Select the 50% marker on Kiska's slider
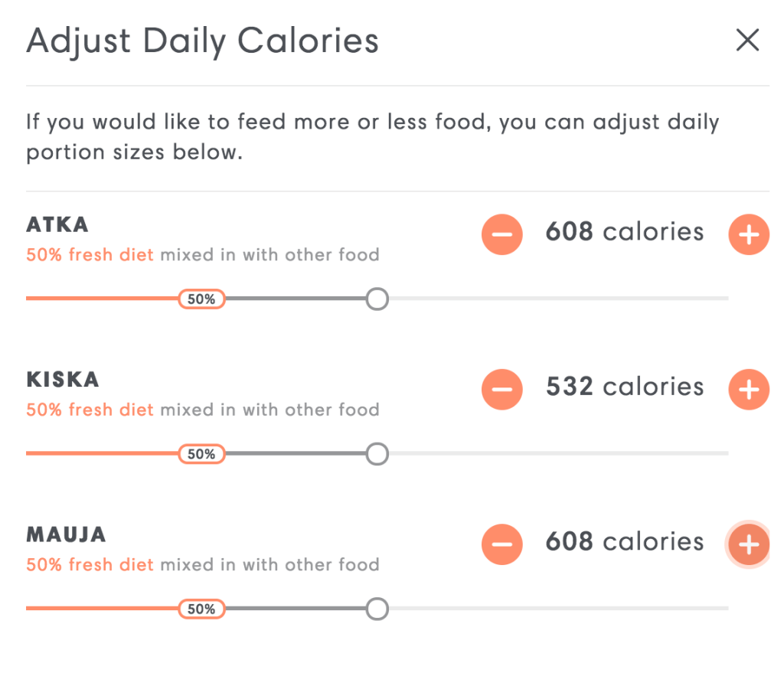This screenshot has width=784, height=683. point(201,454)
